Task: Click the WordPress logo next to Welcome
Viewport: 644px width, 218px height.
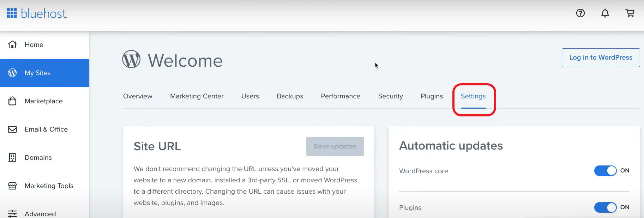Action: pyautogui.click(x=131, y=59)
